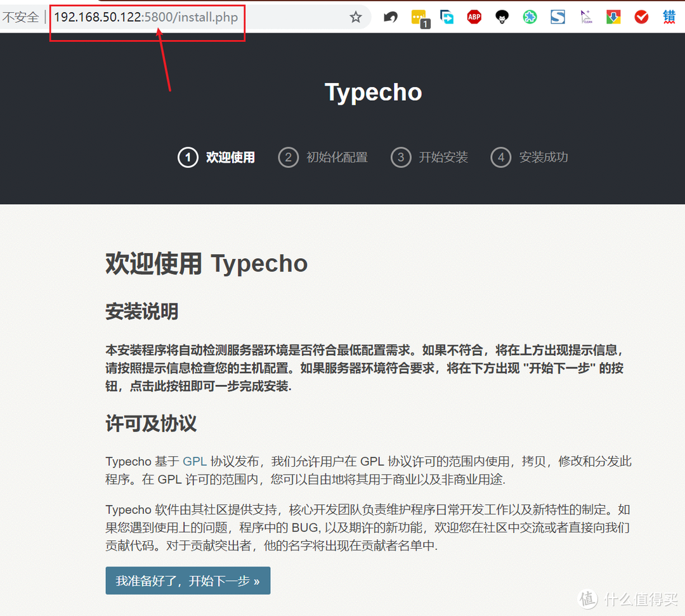Click the afro face extension icon

click(502, 17)
